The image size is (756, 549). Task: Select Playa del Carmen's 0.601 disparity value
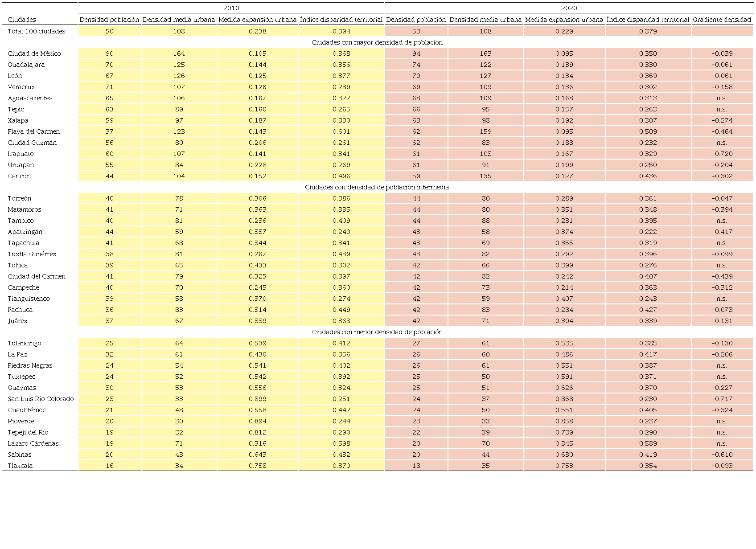pos(341,131)
